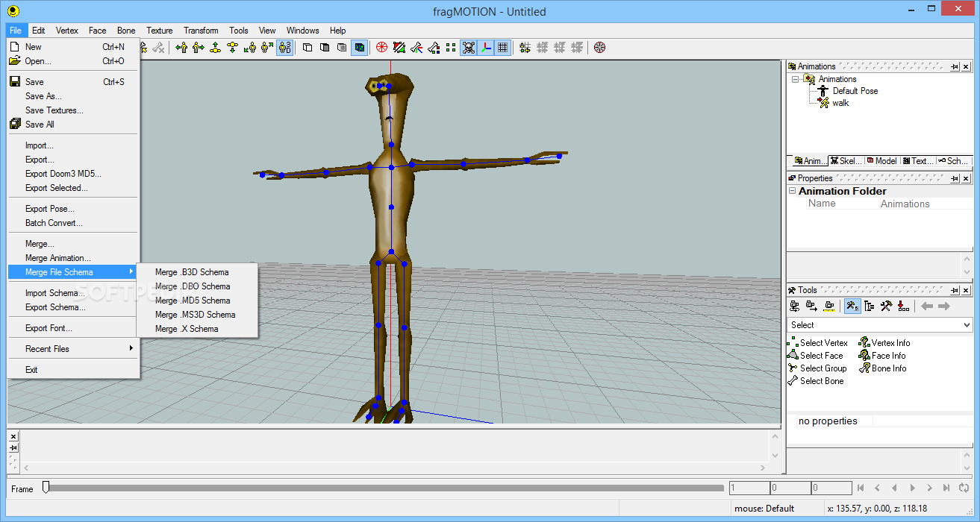The image size is (980, 522).
Task: Toggle the grid display icon
Action: click(x=502, y=47)
